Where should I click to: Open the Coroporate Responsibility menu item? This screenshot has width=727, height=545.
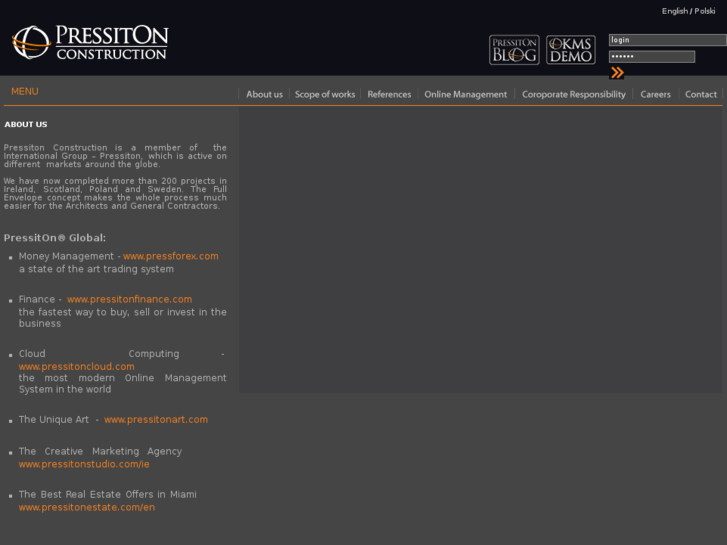574,94
